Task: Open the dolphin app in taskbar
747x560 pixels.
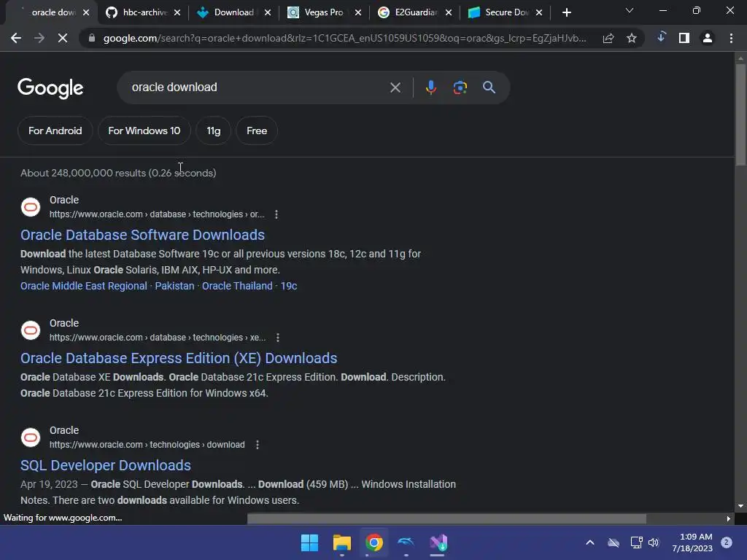Action: point(406,542)
